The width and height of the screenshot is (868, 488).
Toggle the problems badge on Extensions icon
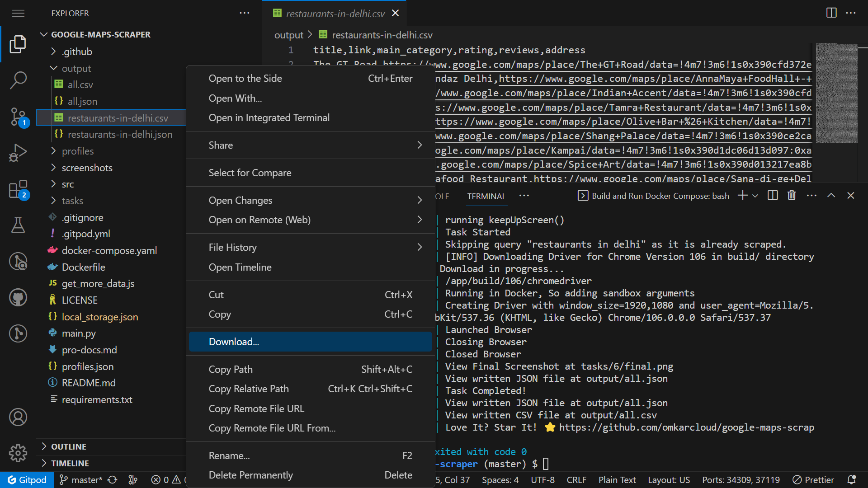point(18,188)
